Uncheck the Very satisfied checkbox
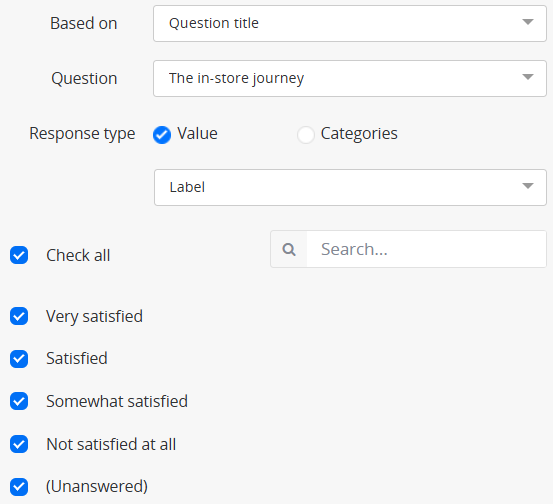Image resolution: width=553 pixels, height=504 pixels. click(19, 316)
